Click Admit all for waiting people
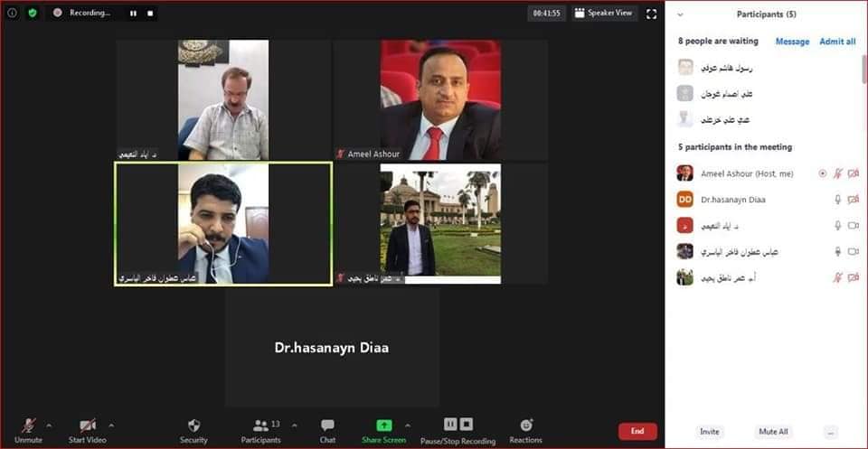The image size is (868, 449). [x=837, y=42]
